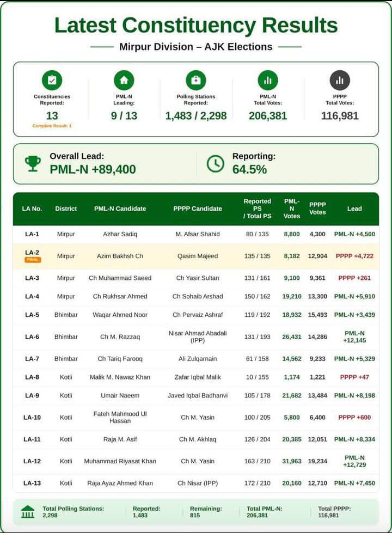Click the PML-N +89,400 overall lead
This screenshot has width=392, height=533.
93,169
